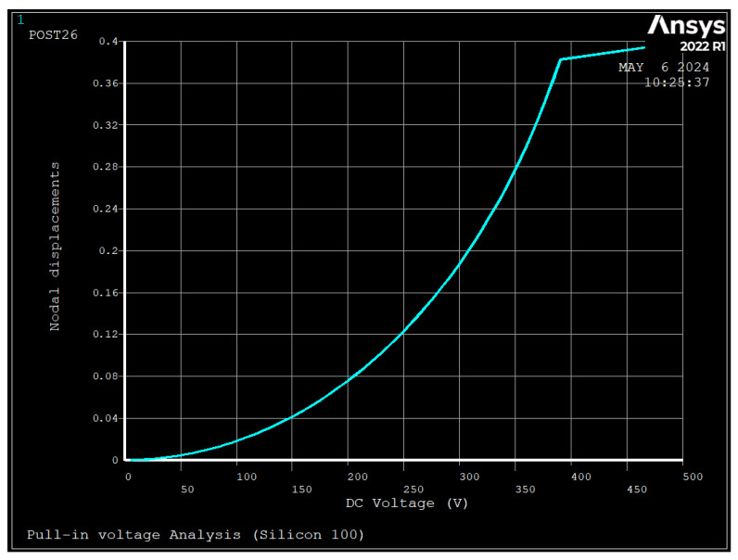Viewport: 738px width, 560px height.
Task: Click the x-axis tick label 300
Action: click(469, 477)
